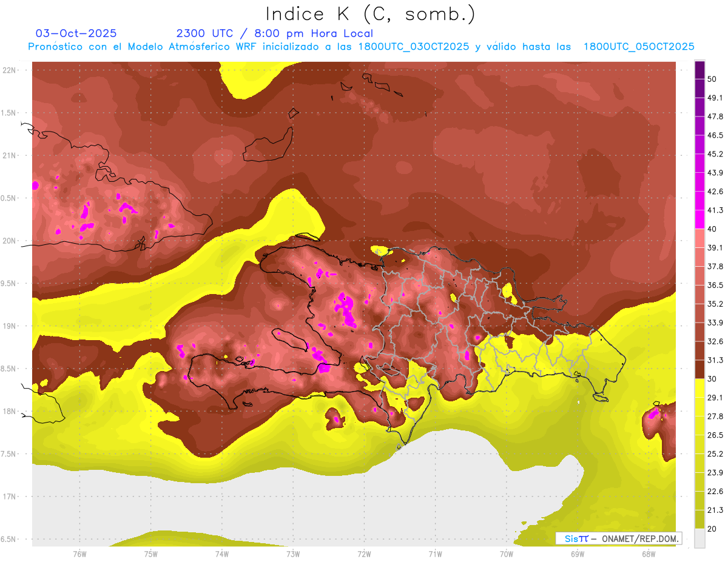
Task: Click the "21.3" colorbar label
Action: [715, 510]
